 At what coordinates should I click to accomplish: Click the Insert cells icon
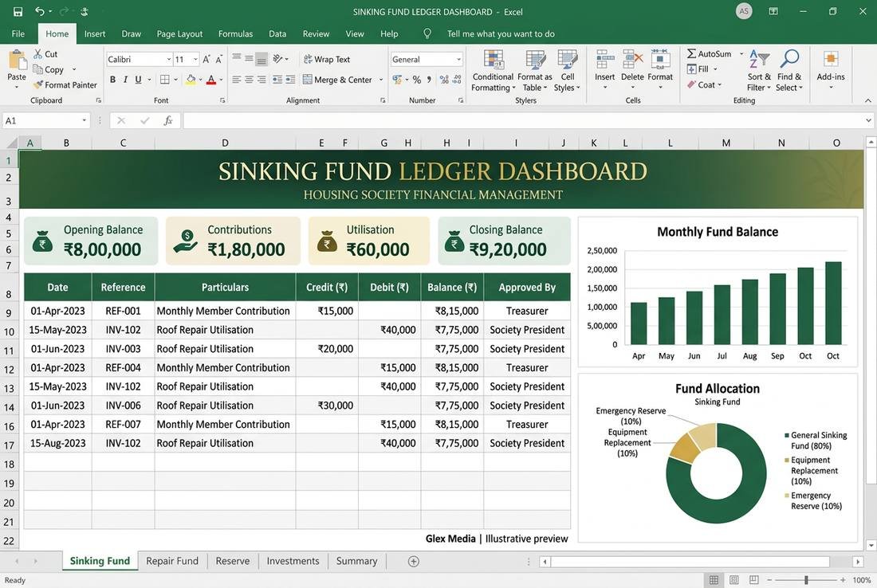604,59
